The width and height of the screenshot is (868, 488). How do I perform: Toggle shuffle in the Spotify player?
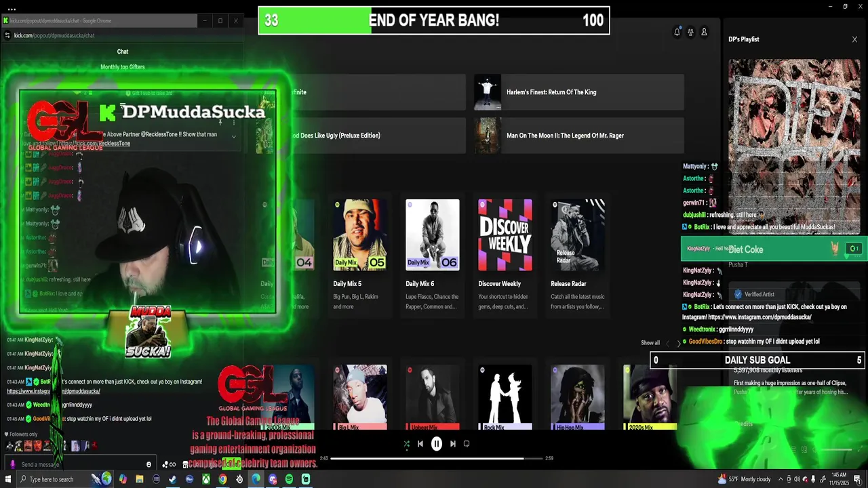click(x=406, y=444)
